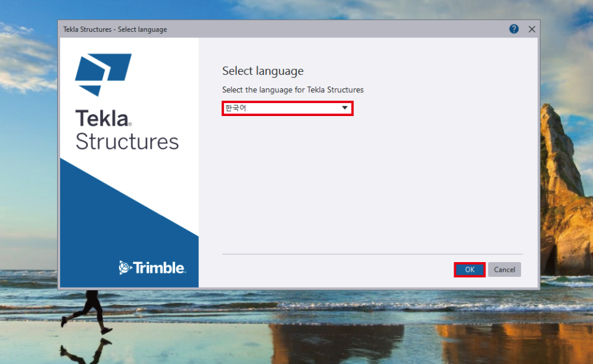Confirm language with the OK button

tap(470, 269)
